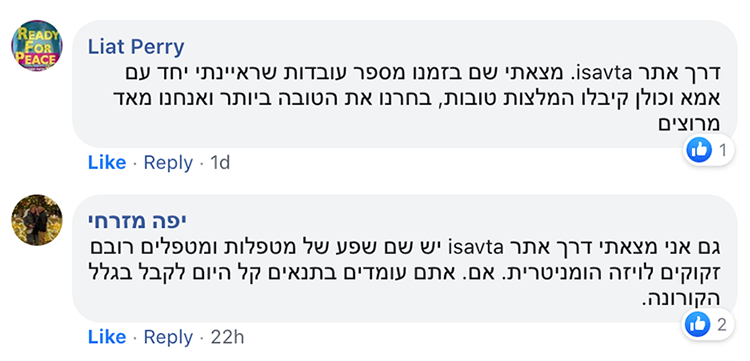Open יפה מזרחי's profile picture
Viewport: 750px width, 361px height.
[x=37, y=220]
